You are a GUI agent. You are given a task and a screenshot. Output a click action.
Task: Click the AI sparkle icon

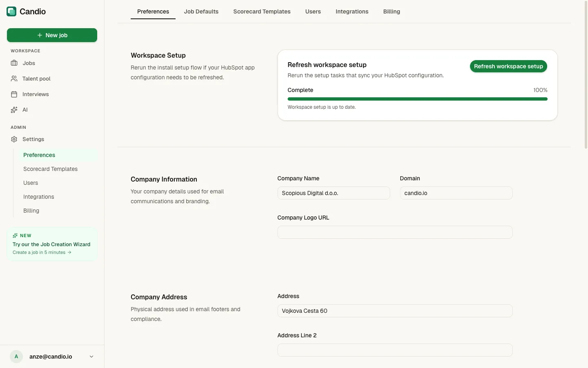[14, 110]
